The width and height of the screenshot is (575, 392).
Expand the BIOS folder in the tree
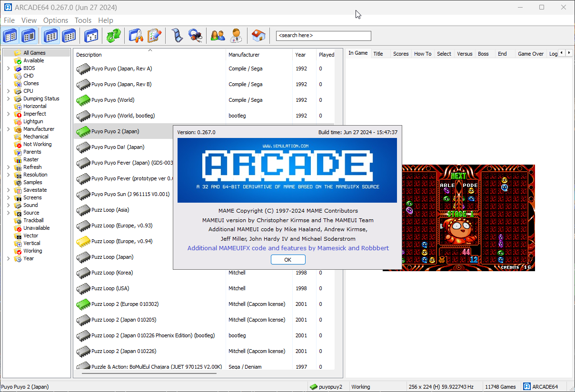[x=8, y=68]
